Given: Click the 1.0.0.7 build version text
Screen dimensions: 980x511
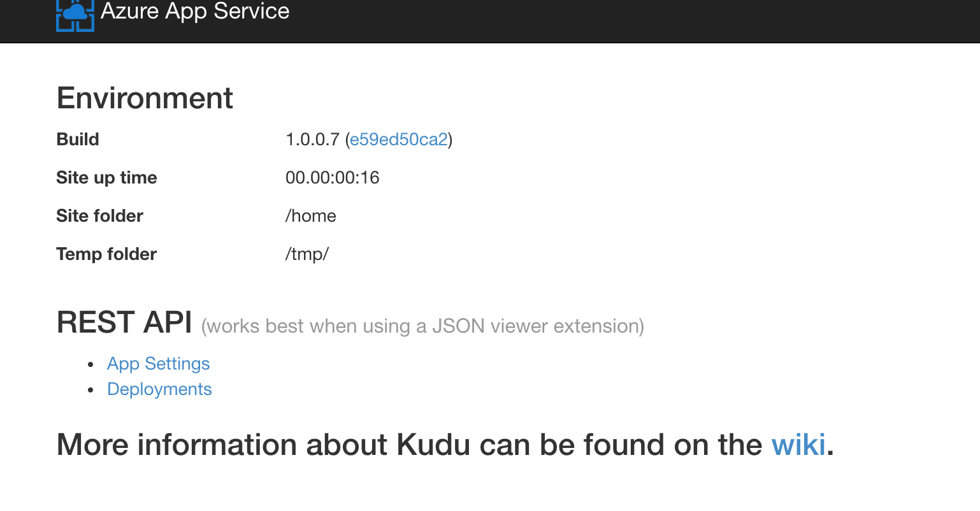Looking at the screenshot, I should click(x=312, y=140).
